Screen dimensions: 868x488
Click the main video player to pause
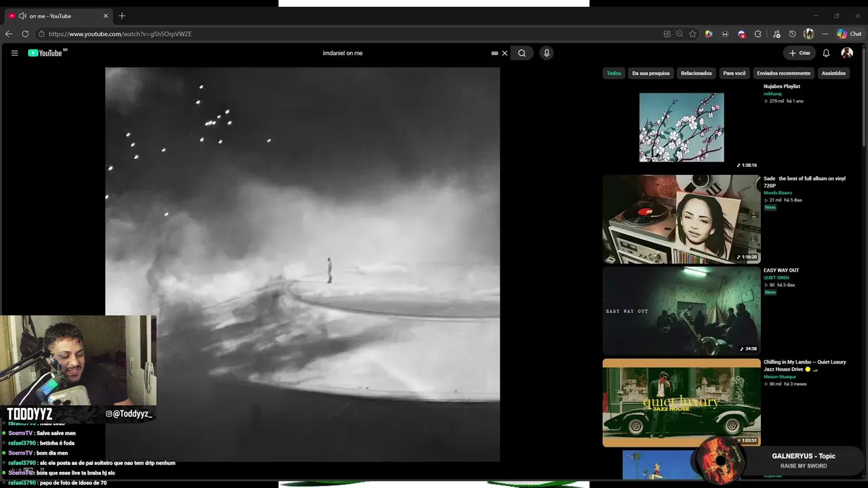[302, 264]
